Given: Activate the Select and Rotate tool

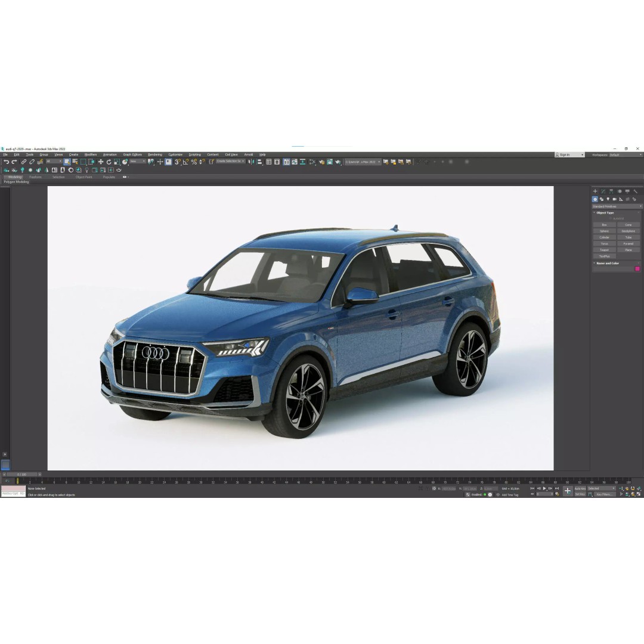Looking at the screenshot, I should 109,162.
